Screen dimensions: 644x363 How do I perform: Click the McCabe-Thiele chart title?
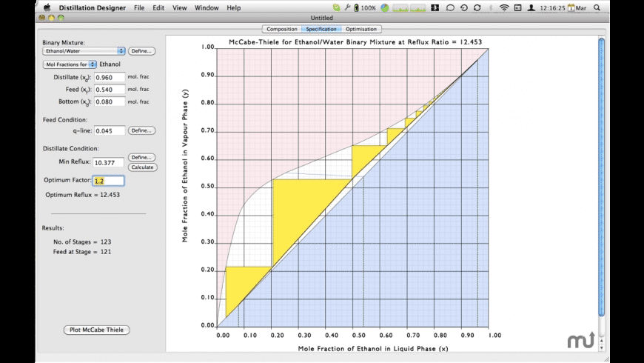pyautogui.click(x=355, y=42)
